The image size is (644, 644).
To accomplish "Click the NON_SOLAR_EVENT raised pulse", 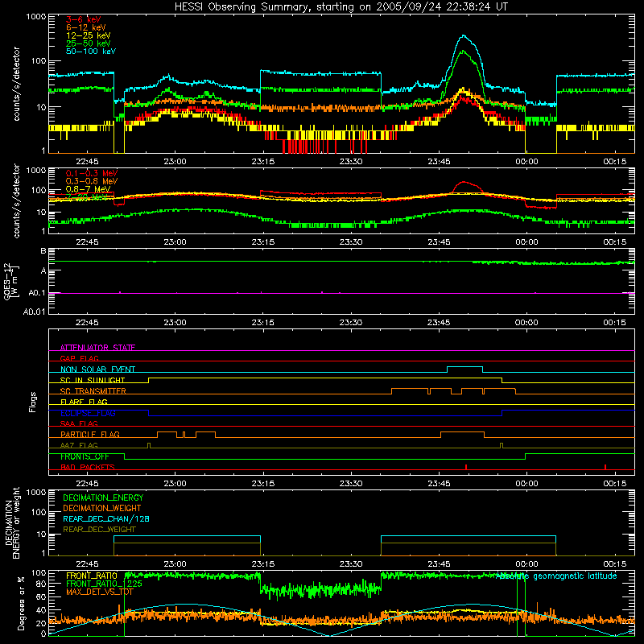I will tap(464, 367).
